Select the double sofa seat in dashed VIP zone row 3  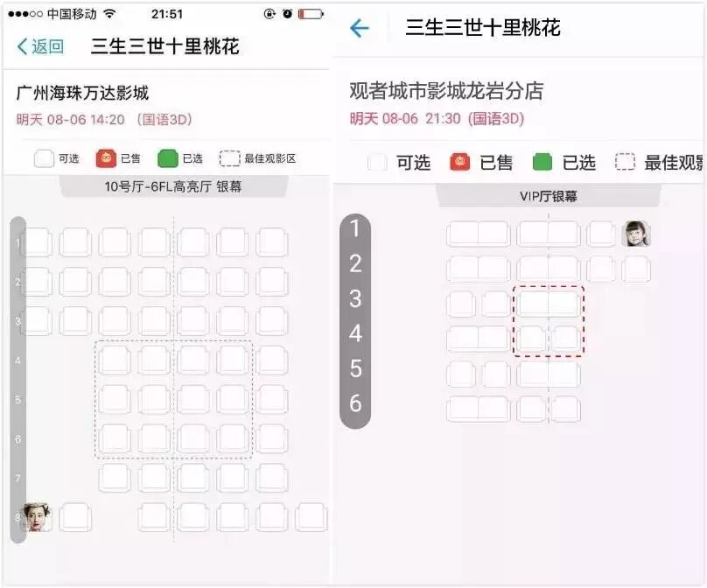[548, 304]
